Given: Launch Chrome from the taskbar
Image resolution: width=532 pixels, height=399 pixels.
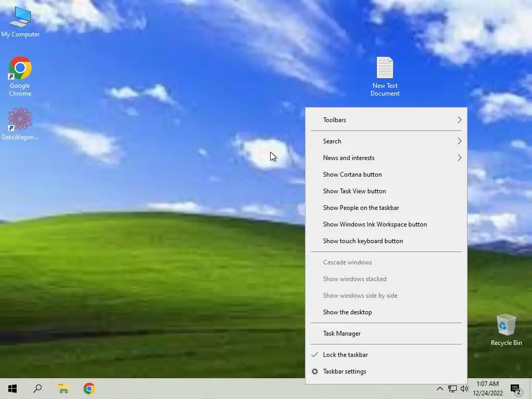Looking at the screenshot, I should tap(89, 389).
